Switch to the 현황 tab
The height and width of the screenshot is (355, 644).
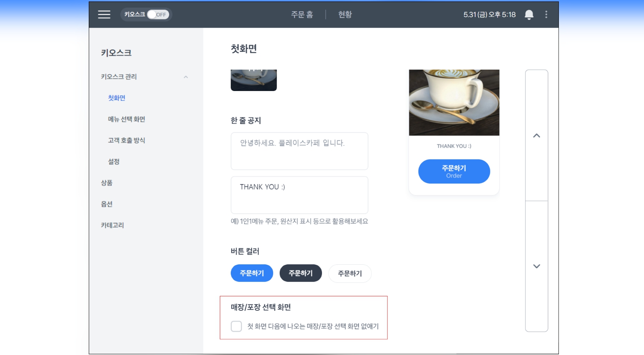(x=345, y=15)
